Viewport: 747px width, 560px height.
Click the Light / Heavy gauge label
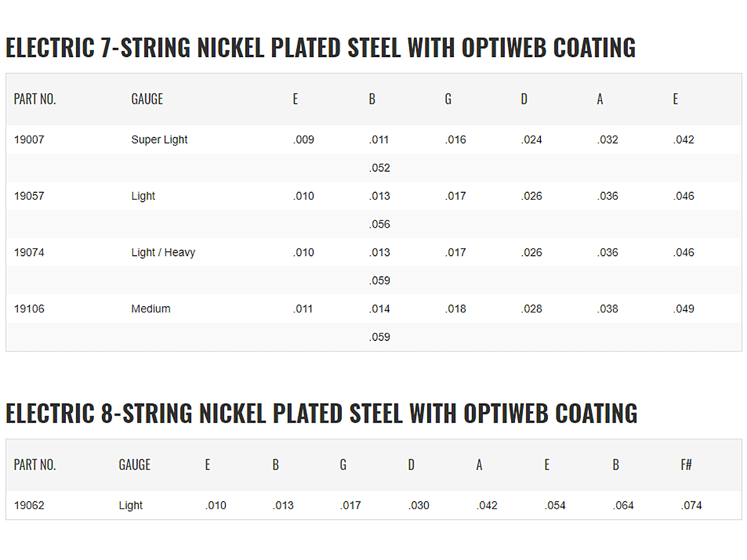tap(163, 253)
